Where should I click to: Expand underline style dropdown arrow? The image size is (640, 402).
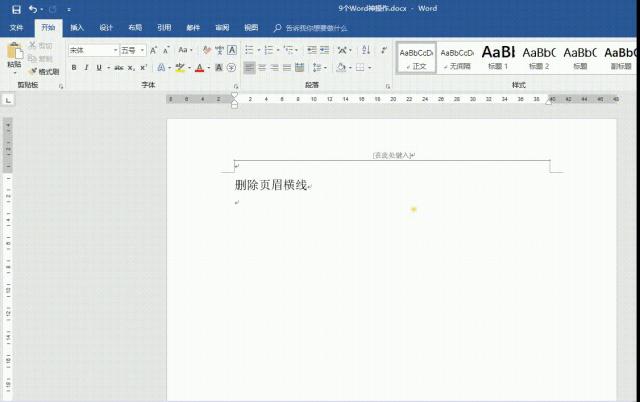[x=109, y=68]
